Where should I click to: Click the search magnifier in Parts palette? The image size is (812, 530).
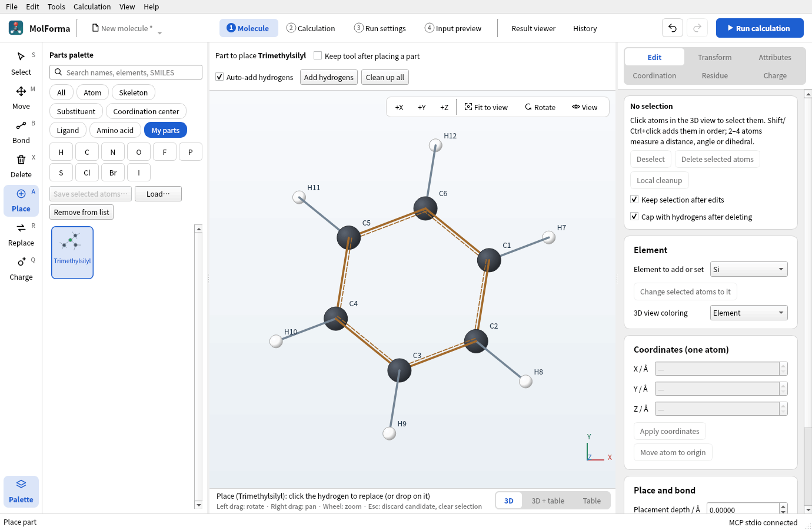[x=58, y=72]
